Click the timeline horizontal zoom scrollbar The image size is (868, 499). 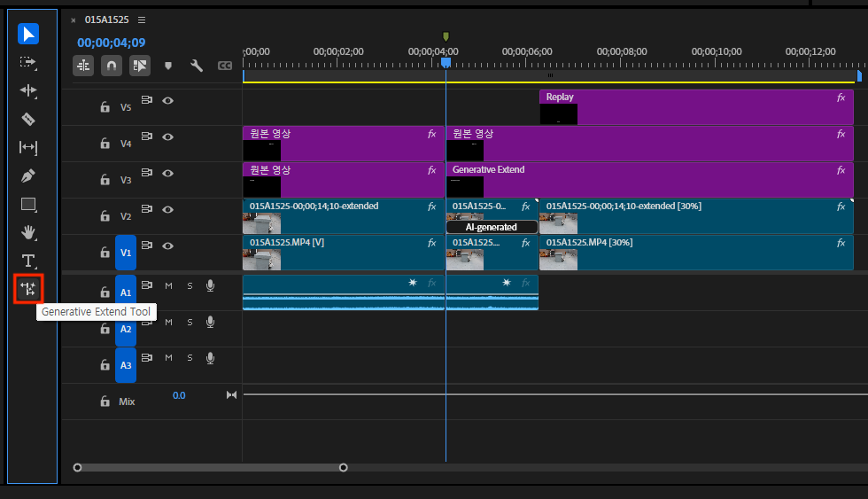pyautogui.click(x=210, y=467)
